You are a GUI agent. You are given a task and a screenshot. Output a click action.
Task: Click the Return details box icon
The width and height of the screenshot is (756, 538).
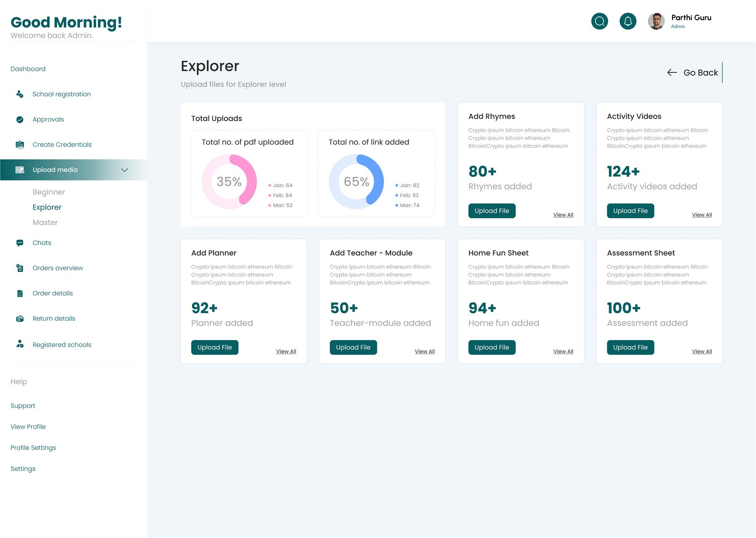point(20,319)
